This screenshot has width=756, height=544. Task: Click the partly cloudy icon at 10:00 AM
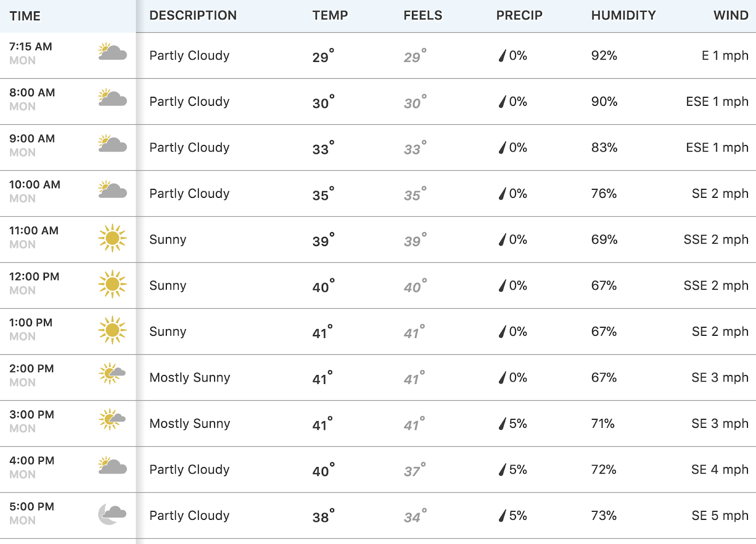[x=112, y=189]
